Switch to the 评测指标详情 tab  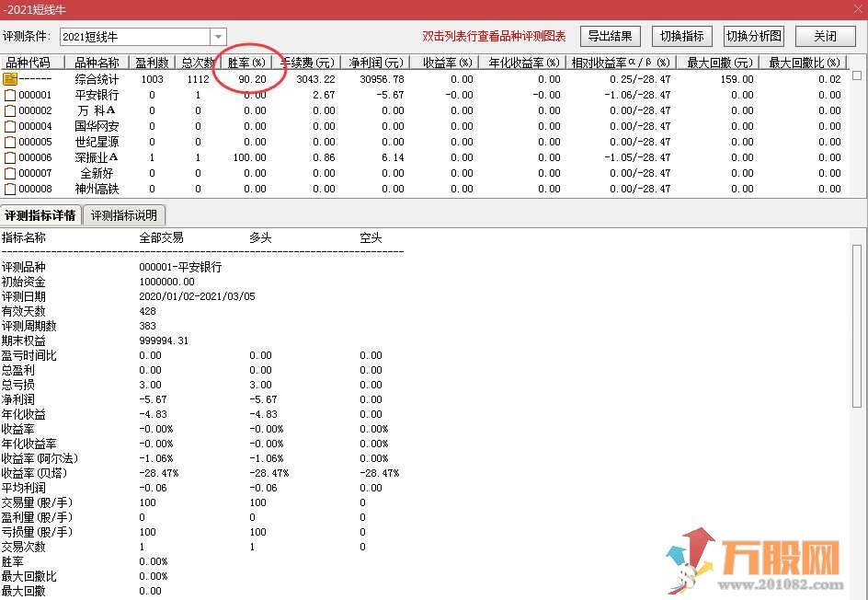pyautogui.click(x=40, y=215)
